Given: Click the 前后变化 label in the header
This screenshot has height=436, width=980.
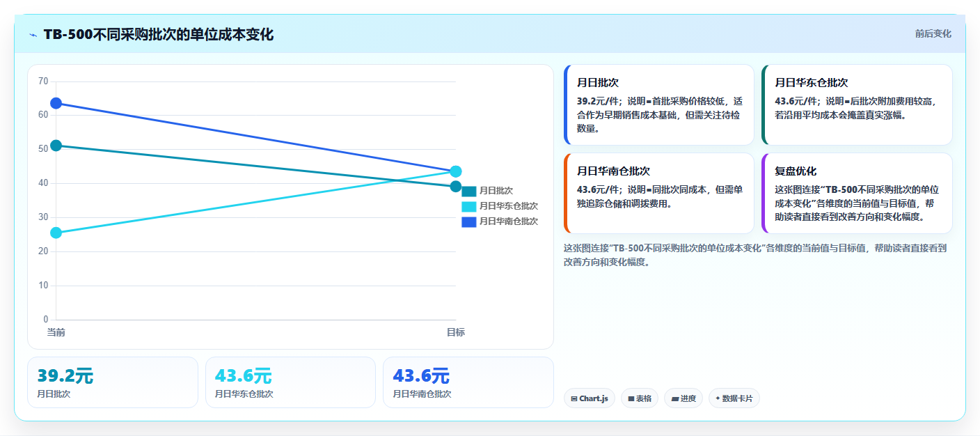Looking at the screenshot, I should (x=933, y=34).
